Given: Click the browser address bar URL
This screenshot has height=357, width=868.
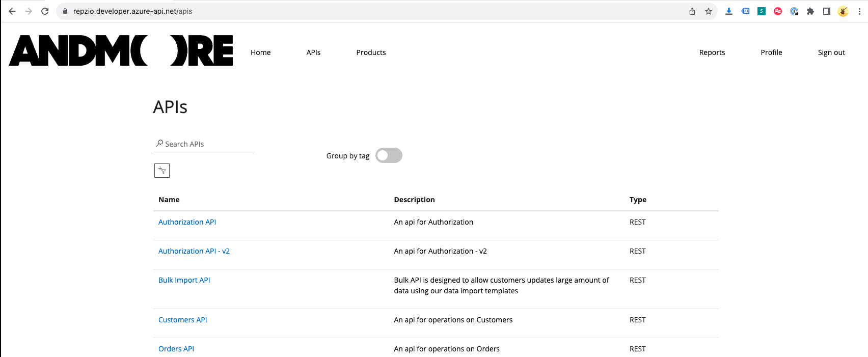Looking at the screenshot, I should point(132,11).
